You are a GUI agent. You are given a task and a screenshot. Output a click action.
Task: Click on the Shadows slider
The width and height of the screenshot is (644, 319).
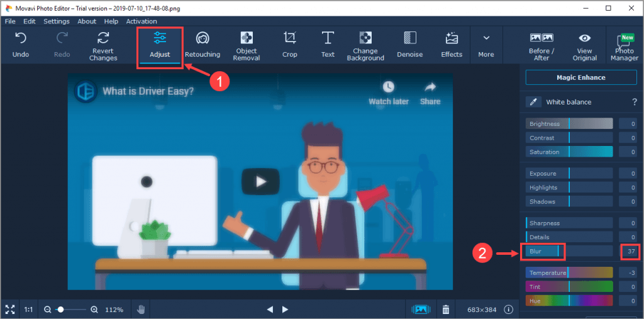point(569,201)
